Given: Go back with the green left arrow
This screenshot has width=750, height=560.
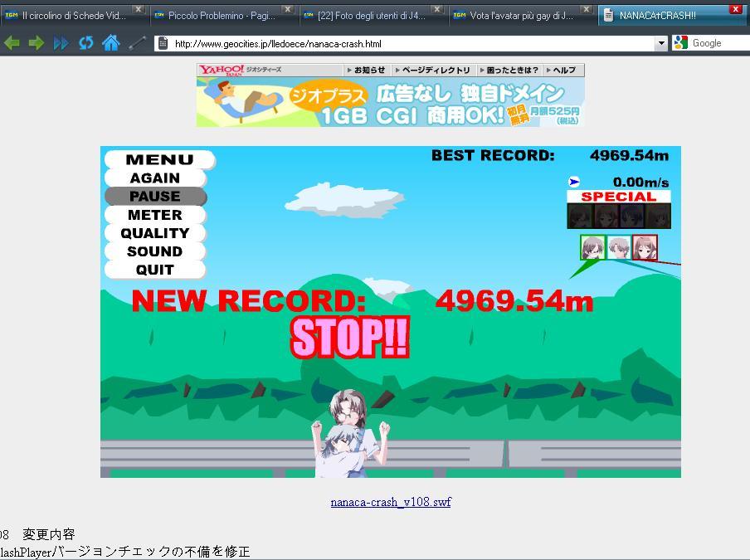Looking at the screenshot, I should tap(12, 43).
